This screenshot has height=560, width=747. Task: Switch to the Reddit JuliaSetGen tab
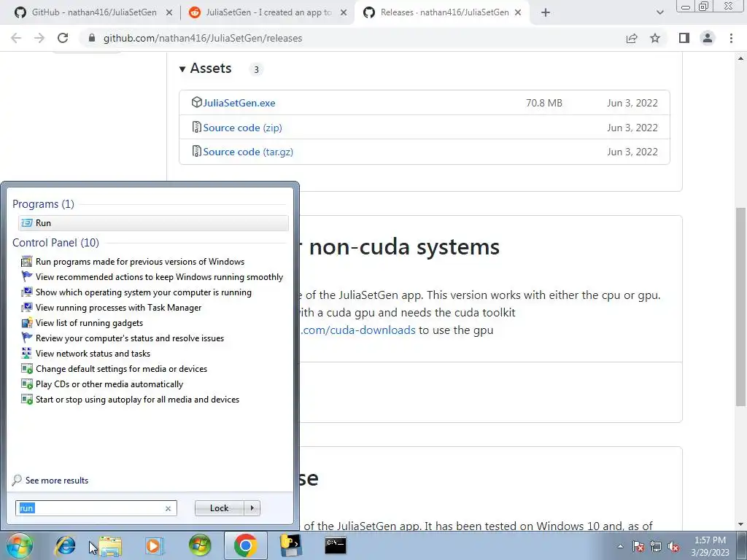pos(267,13)
